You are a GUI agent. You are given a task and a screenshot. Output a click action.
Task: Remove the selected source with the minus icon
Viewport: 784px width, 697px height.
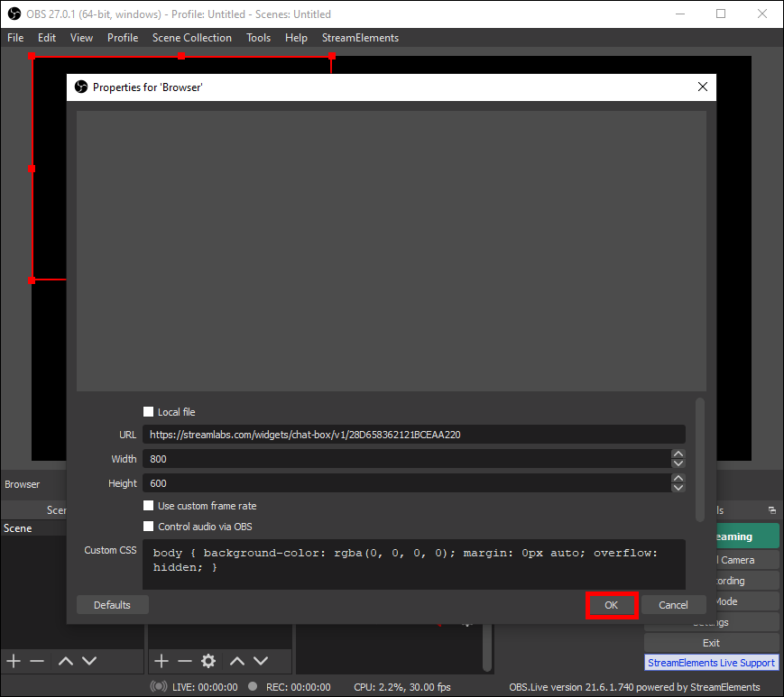point(185,661)
